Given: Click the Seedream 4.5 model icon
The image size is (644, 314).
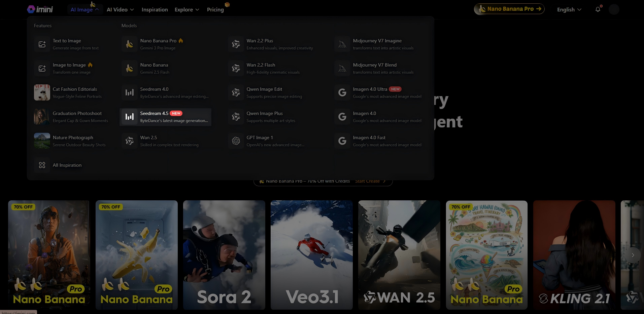Looking at the screenshot, I should (130, 117).
